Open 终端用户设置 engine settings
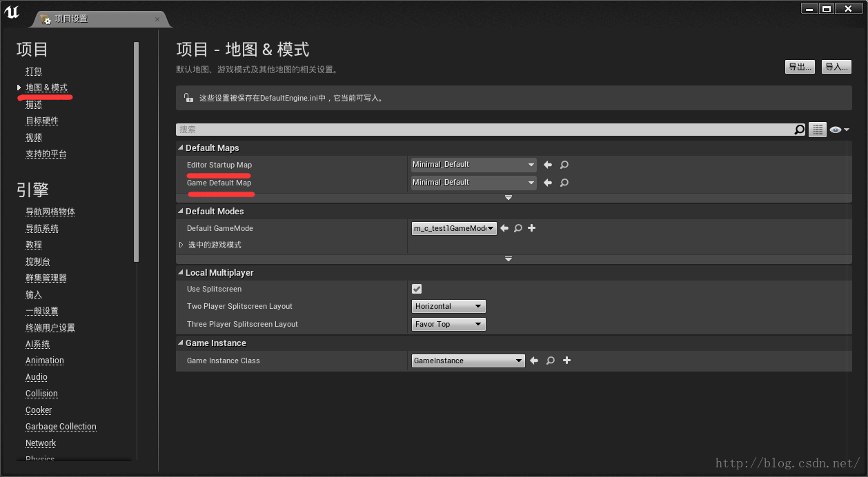The width and height of the screenshot is (868, 477). (x=50, y=327)
